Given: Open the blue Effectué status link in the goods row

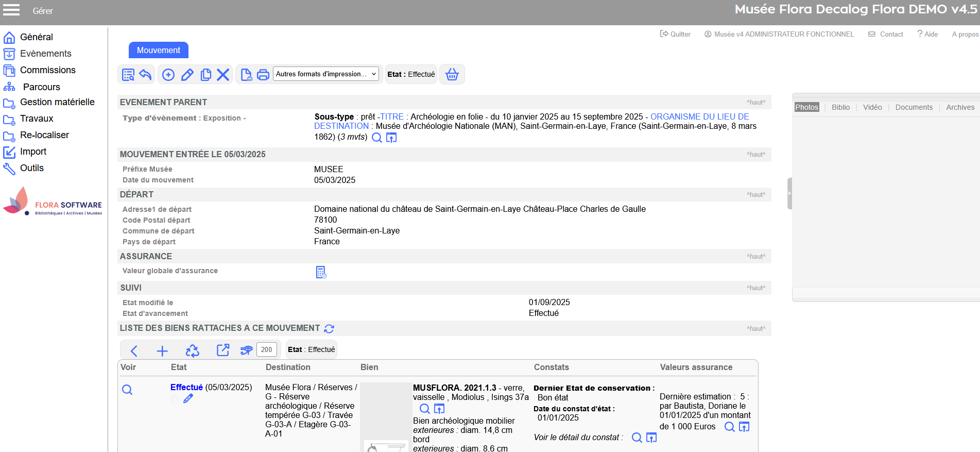Looking at the screenshot, I should pos(186,387).
